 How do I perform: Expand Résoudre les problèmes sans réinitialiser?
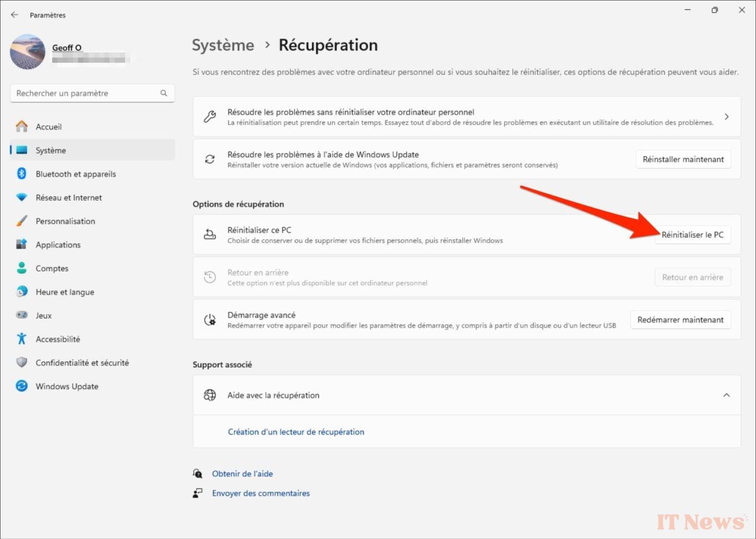pos(727,116)
